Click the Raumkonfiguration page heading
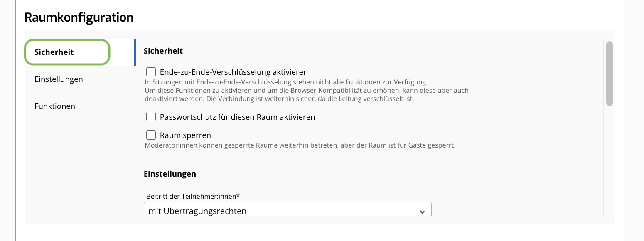This screenshot has height=241, width=644. click(x=79, y=17)
